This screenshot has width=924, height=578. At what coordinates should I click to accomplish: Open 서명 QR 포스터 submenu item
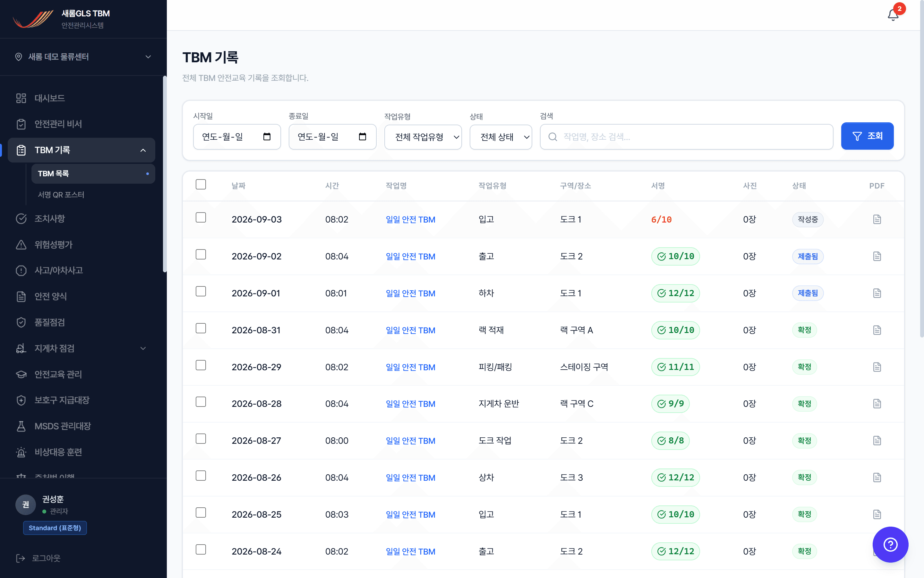[93, 195]
